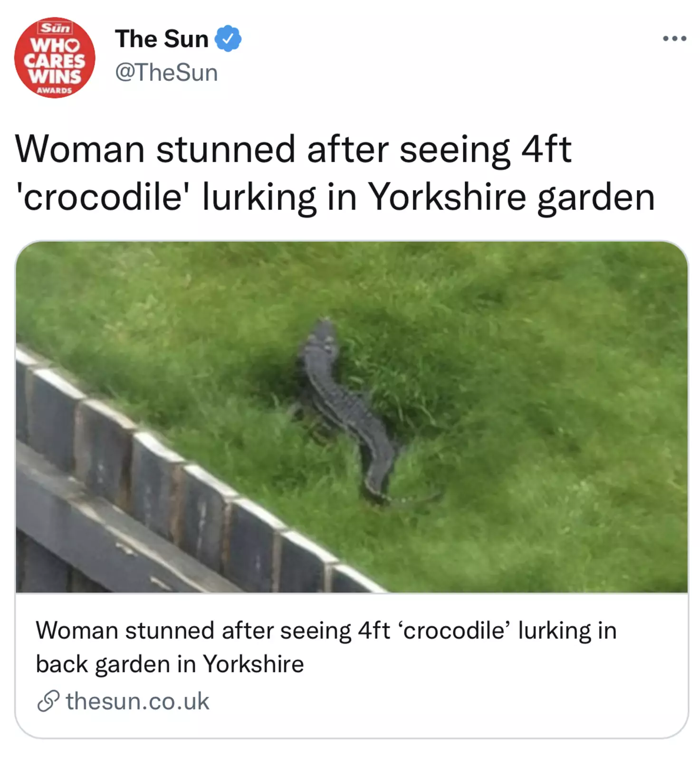The width and height of the screenshot is (700, 760).
Task: Visit the thesun.co.uk domain link
Action: [x=137, y=701]
